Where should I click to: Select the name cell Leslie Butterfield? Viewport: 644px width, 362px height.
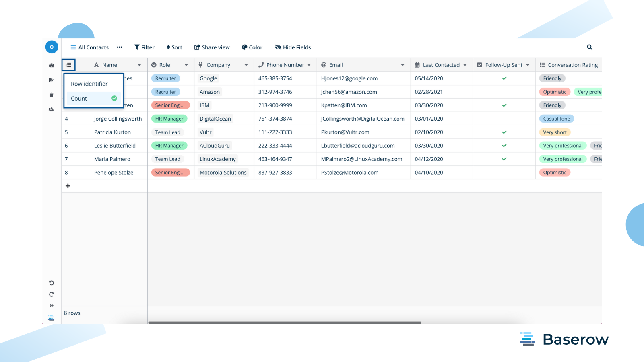(115, 146)
